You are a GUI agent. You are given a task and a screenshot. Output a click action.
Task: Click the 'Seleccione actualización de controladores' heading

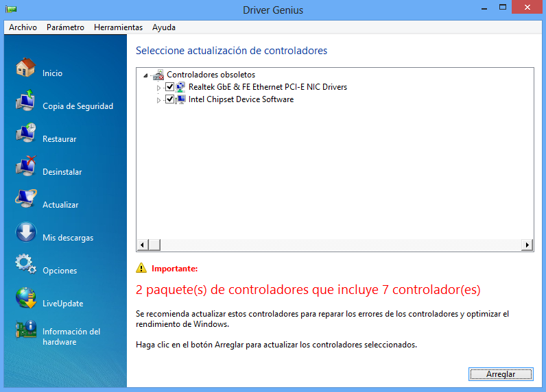pyautogui.click(x=232, y=51)
